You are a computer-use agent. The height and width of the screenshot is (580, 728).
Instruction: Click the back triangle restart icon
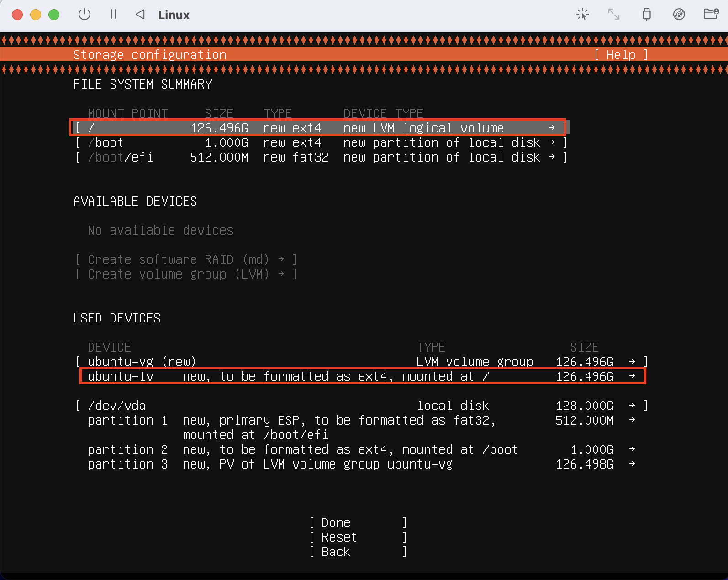pyautogui.click(x=140, y=15)
